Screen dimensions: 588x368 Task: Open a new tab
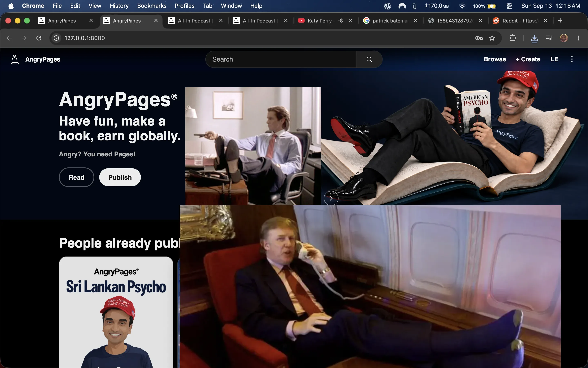(560, 21)
